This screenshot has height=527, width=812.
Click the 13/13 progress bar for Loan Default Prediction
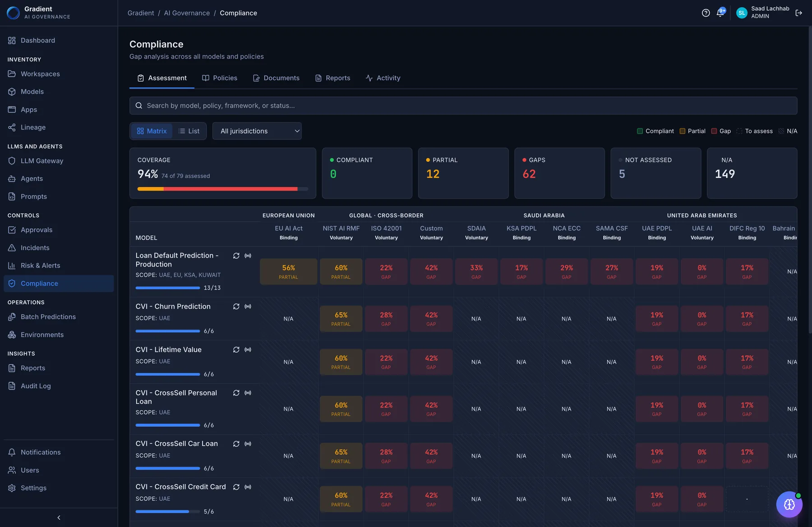tap(168, 288)
